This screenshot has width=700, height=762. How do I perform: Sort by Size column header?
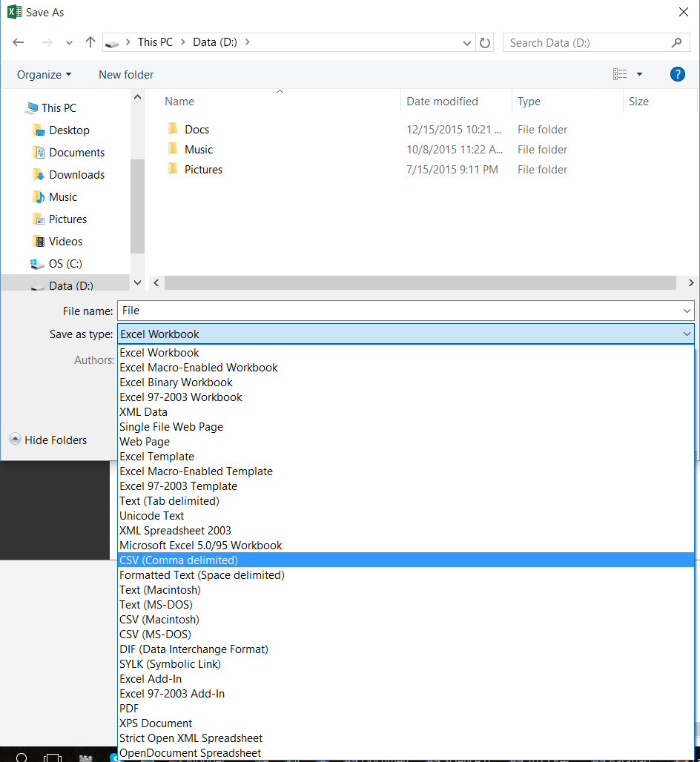click(x=638, y=102)
